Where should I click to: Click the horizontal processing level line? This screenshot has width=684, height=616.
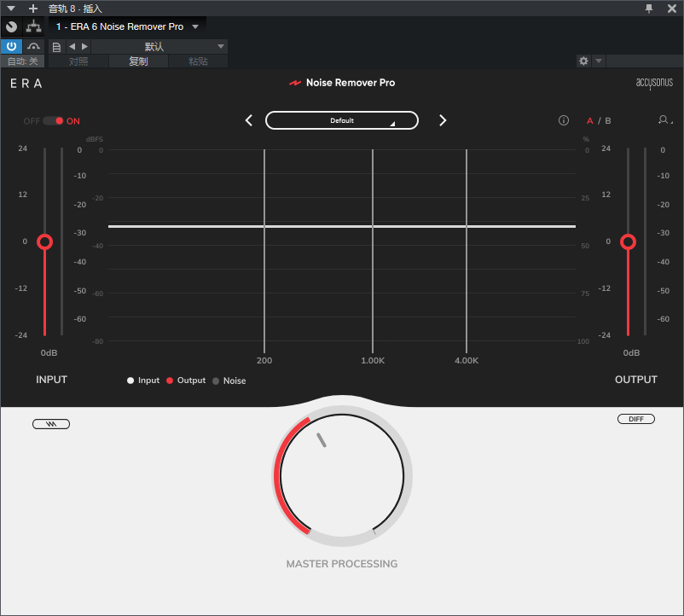(342, 226)
